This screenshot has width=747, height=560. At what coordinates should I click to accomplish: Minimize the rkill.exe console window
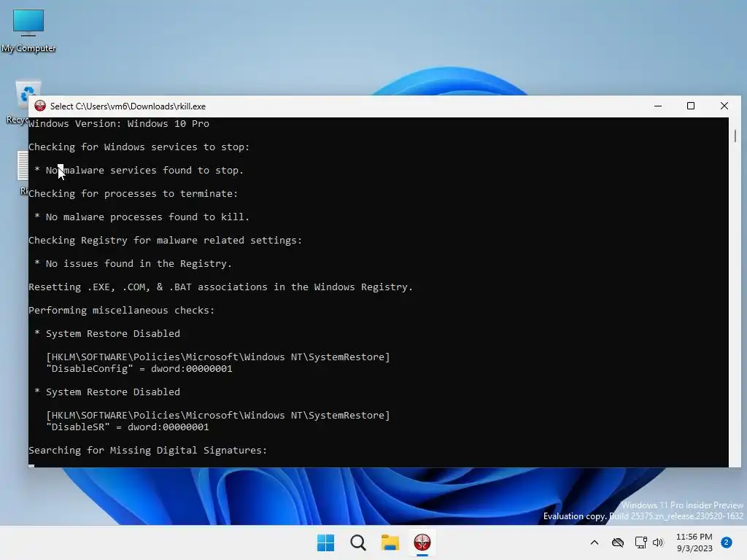coord(658,106)
